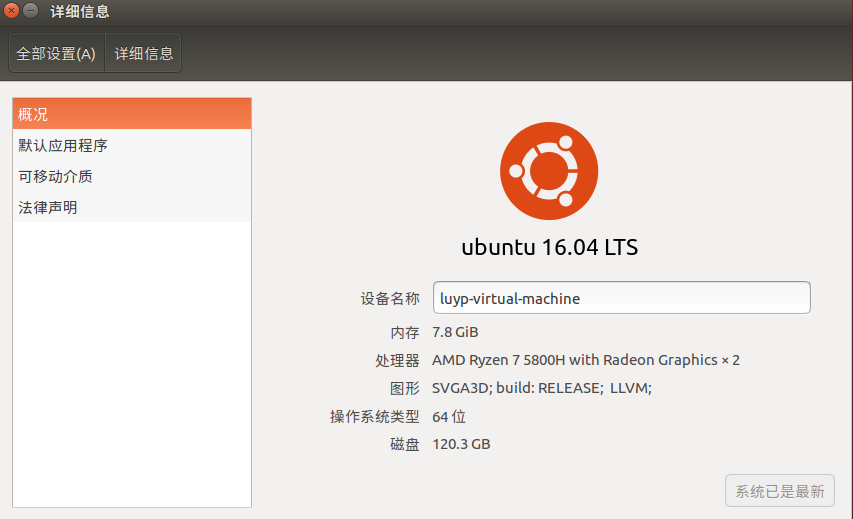Image resolution: width=853 pixels, height=519 pixels.
Task: Open 法律声明 section
Action: (132, 207)
